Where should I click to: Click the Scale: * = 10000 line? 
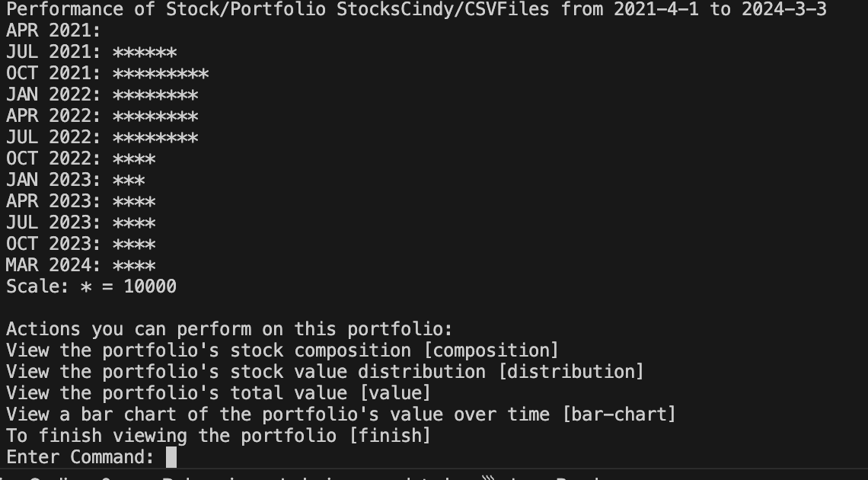91,287
